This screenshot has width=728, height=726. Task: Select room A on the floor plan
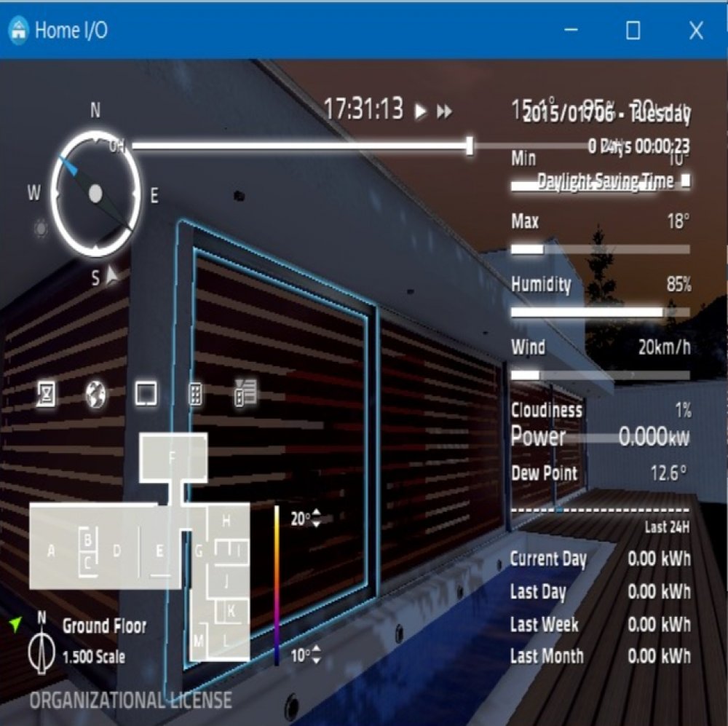click(x=51, y=551)
